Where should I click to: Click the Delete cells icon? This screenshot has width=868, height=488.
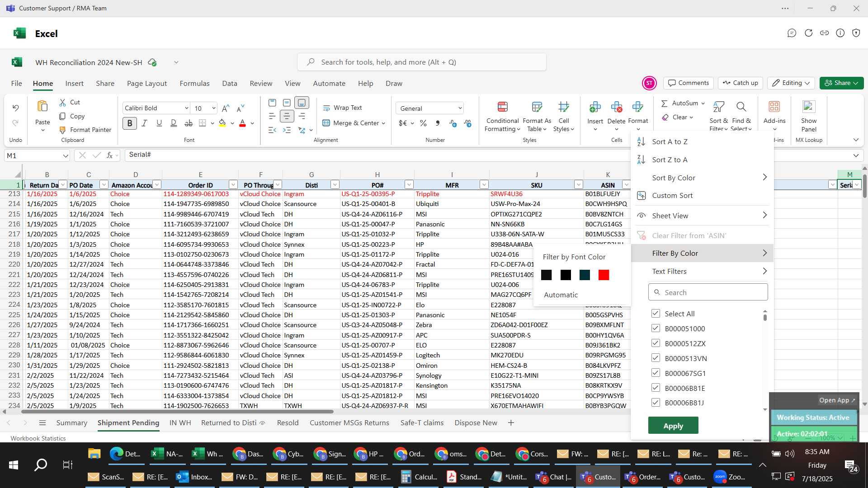(x=616, y=107)
